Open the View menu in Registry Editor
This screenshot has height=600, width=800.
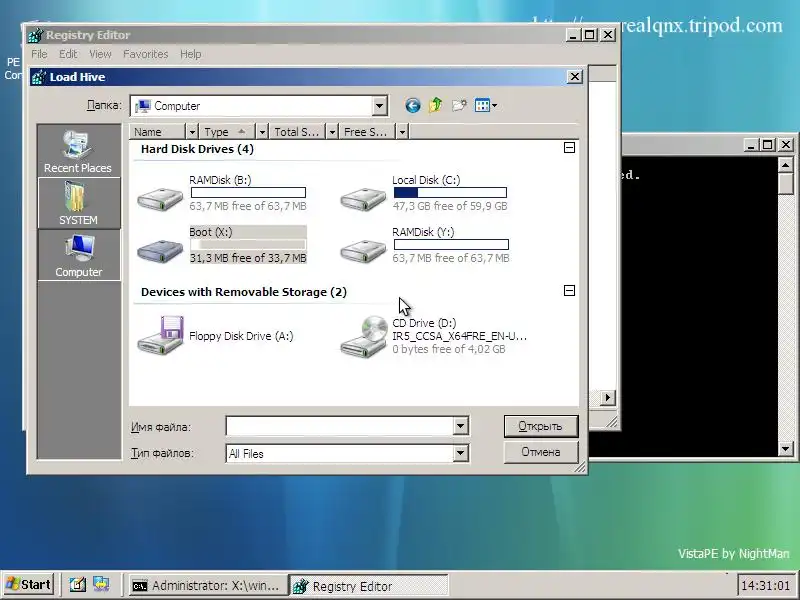100,54
